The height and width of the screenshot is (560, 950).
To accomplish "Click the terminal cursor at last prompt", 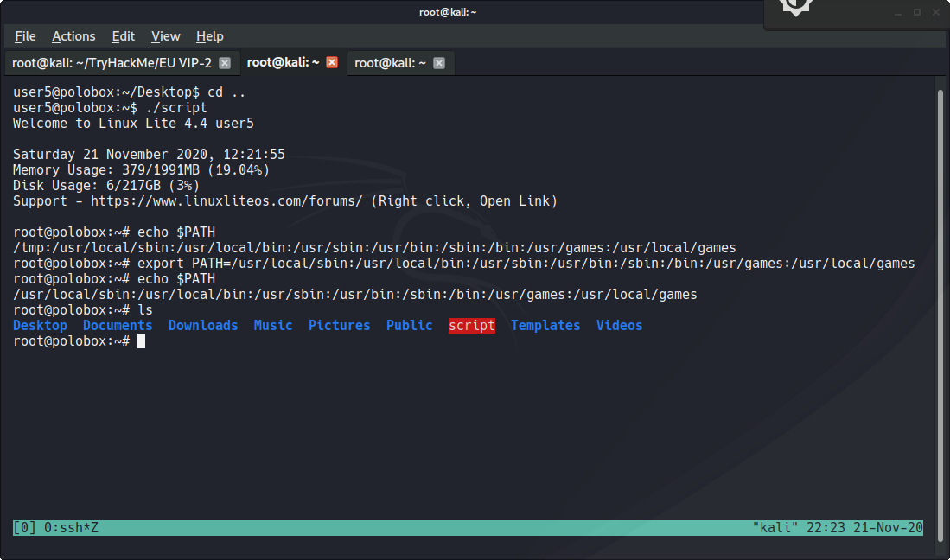I will point(141,341).
